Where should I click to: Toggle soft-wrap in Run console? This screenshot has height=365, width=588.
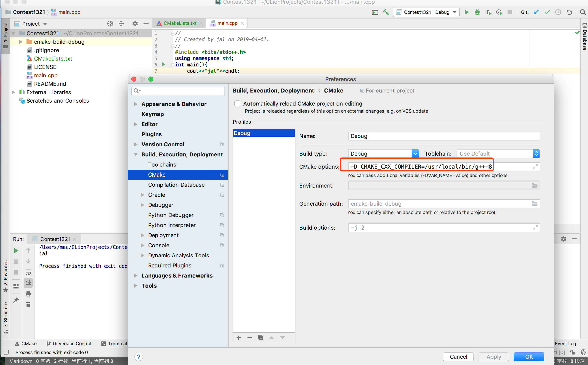coord(28,272)
